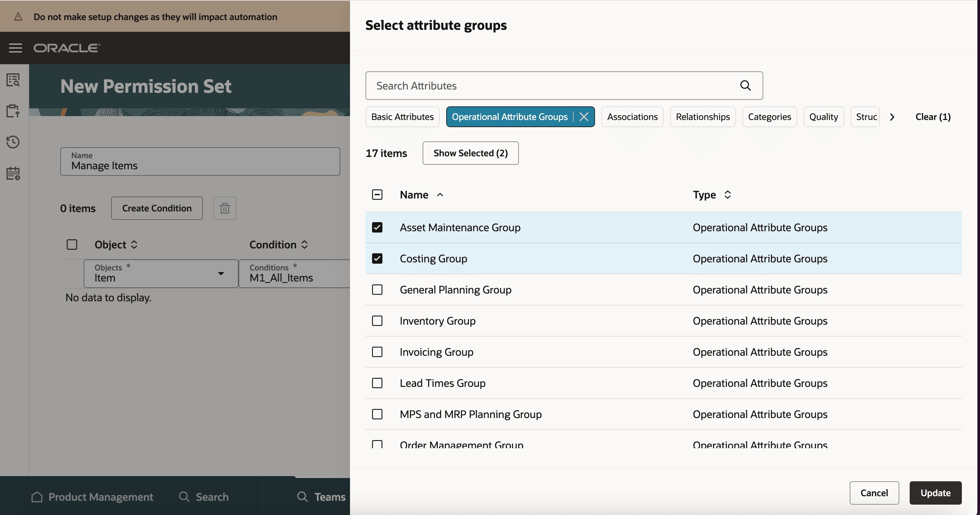Select the Quality filter chip

(x=824, y=117)
